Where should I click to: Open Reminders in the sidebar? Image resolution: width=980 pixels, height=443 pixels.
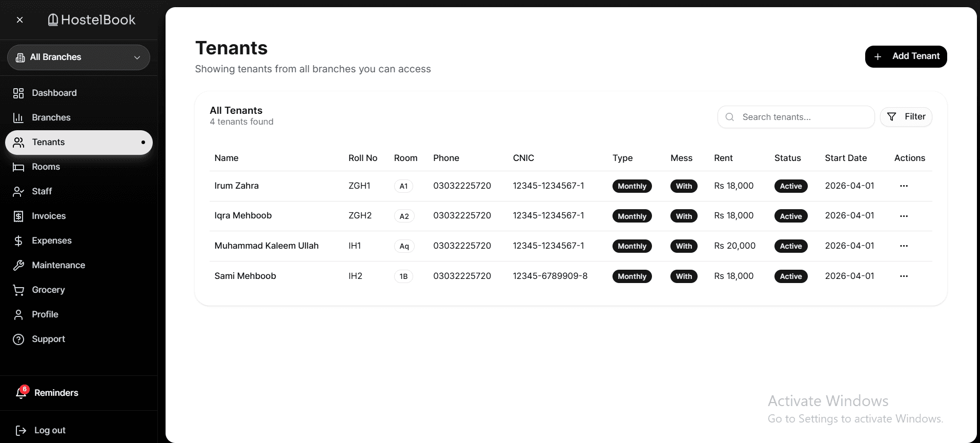click(56, 393)
